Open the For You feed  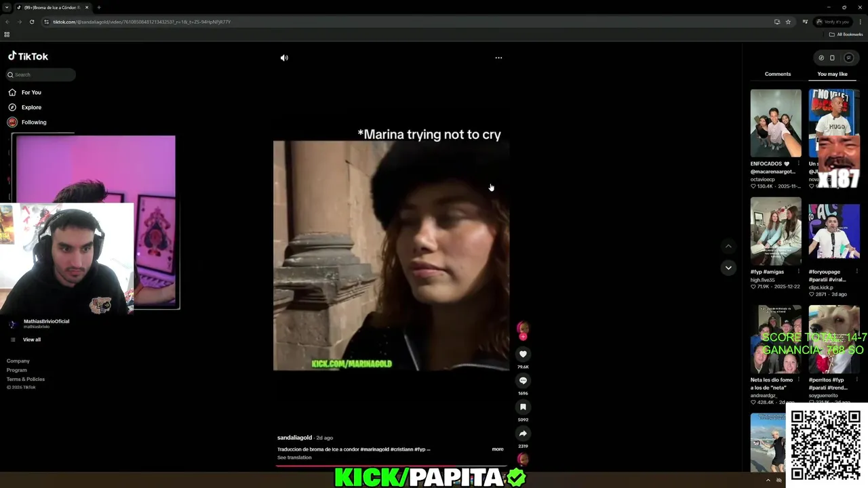pyautogui.click(x=31, y=92)
